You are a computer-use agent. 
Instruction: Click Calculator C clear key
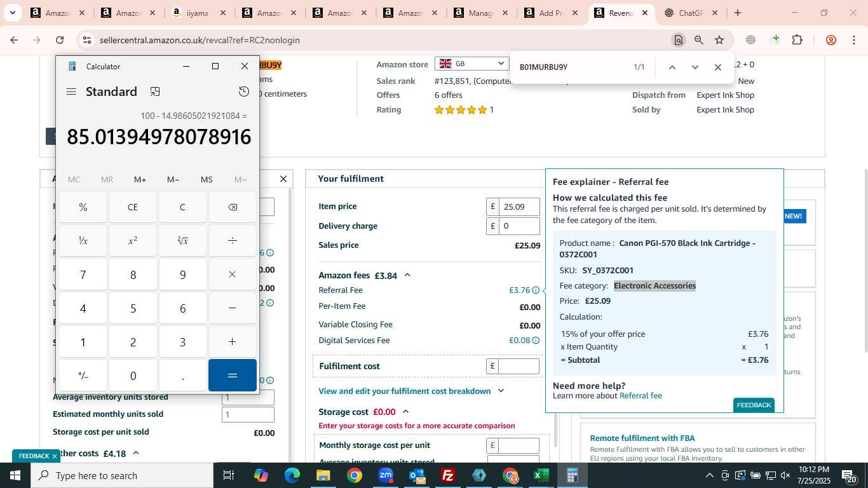[182, 207]
